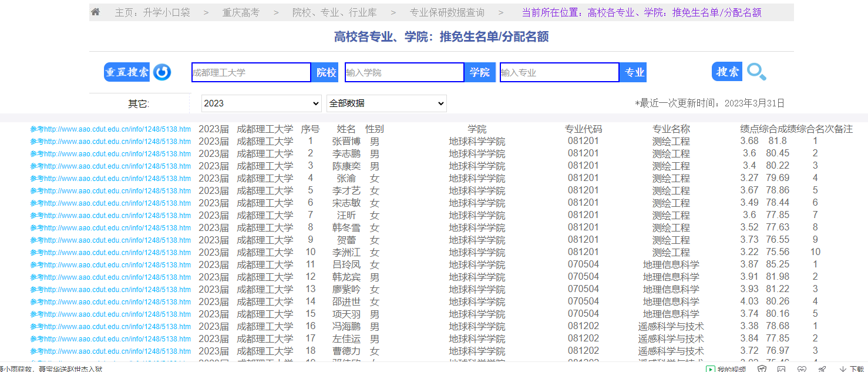Open the reference link for 张晋博 row
Viewport: 868px width, 372px height.
(x=110, y=142)
